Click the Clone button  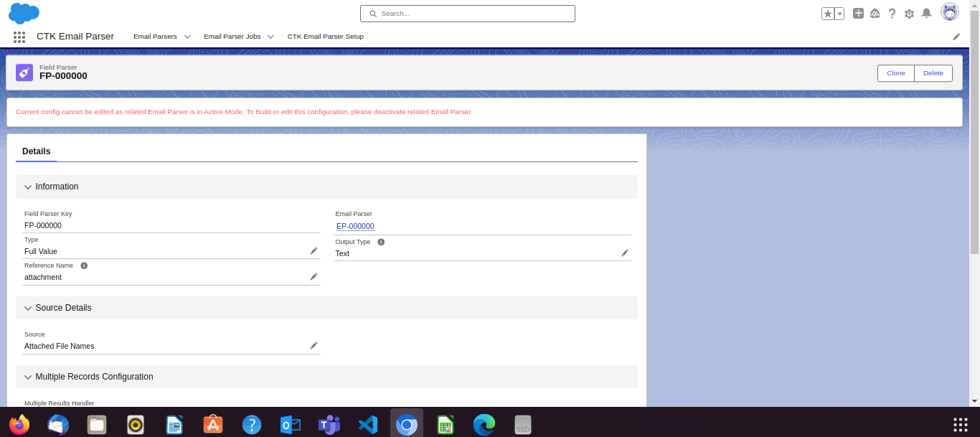(x=896, y=73)
